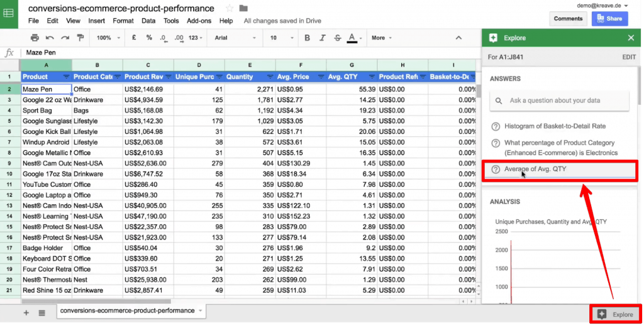Screen dimensions: 644x325
Task: Open the Tools menu
Action: click(171, 21)
